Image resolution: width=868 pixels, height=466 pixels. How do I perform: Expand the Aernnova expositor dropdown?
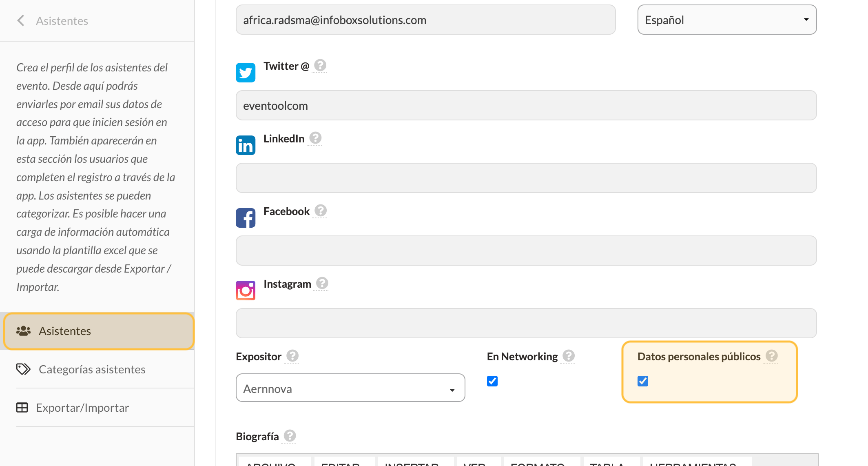(x=350, y=388)
